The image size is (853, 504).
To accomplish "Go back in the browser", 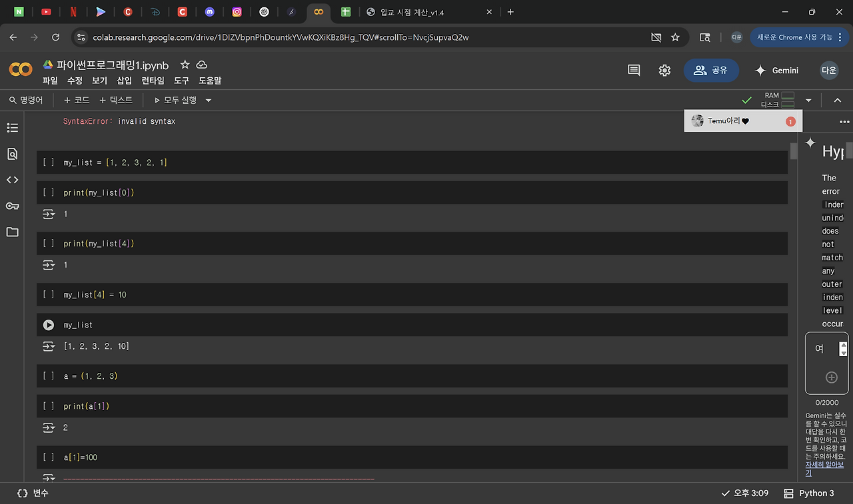I will point(13,37).
